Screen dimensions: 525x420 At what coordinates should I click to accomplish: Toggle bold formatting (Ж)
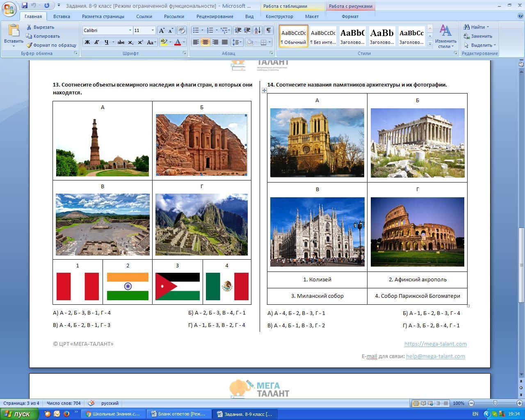coord(87,42)
